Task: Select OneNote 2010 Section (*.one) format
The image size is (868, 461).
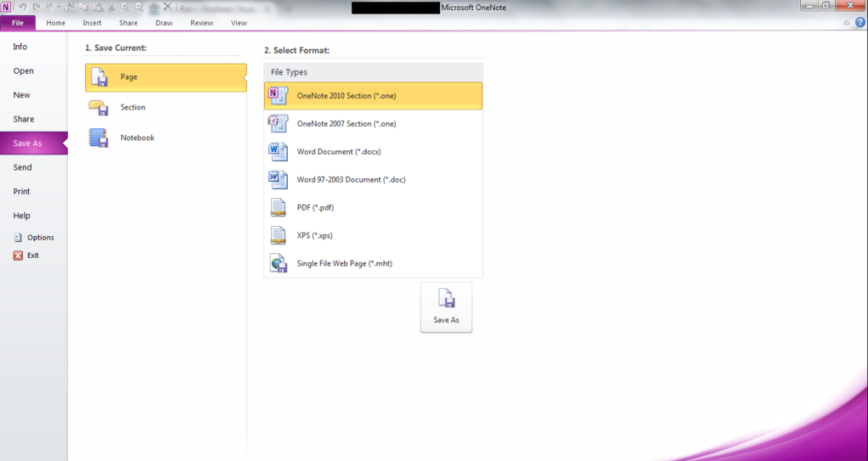Action: click(373, 96)
